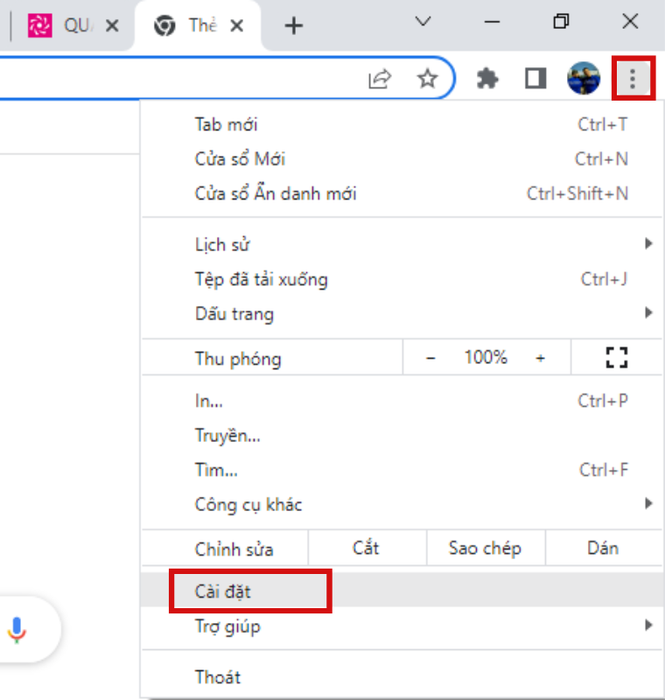Close the Thẻ tab
This screenshot has width=665, height=700.
coord(237,26)
